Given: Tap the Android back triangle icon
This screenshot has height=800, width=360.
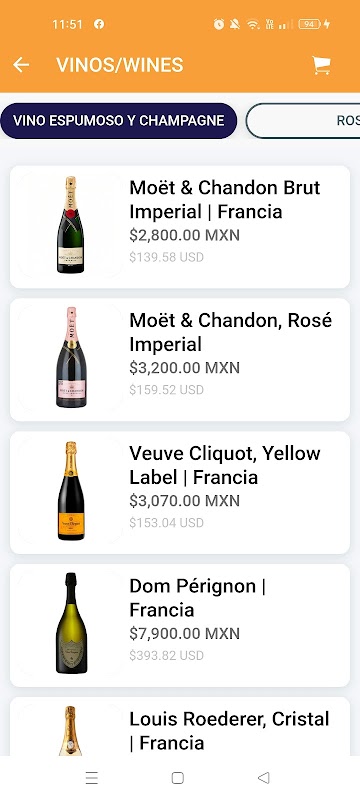Looking at the screenshot, I should click(263, 778).
